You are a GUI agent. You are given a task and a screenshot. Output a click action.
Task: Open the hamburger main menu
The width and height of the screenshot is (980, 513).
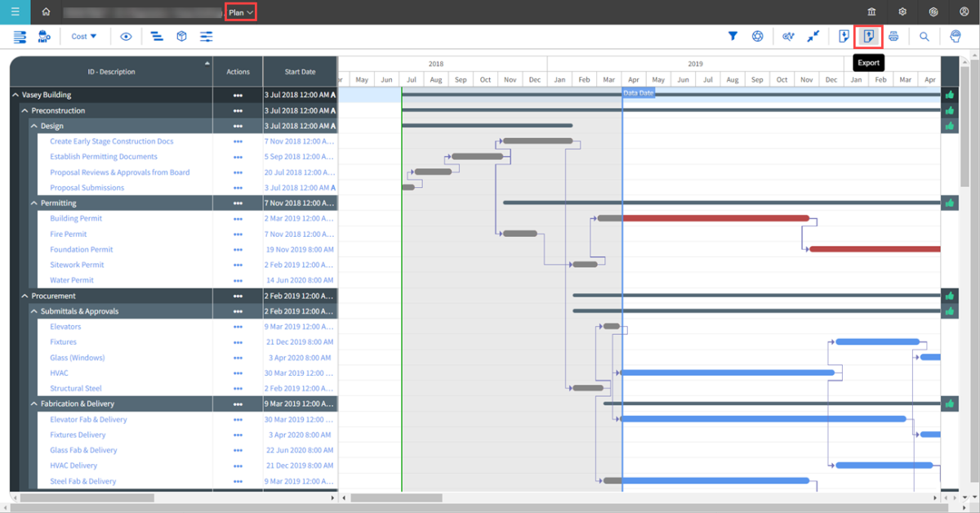click(15, 12)
